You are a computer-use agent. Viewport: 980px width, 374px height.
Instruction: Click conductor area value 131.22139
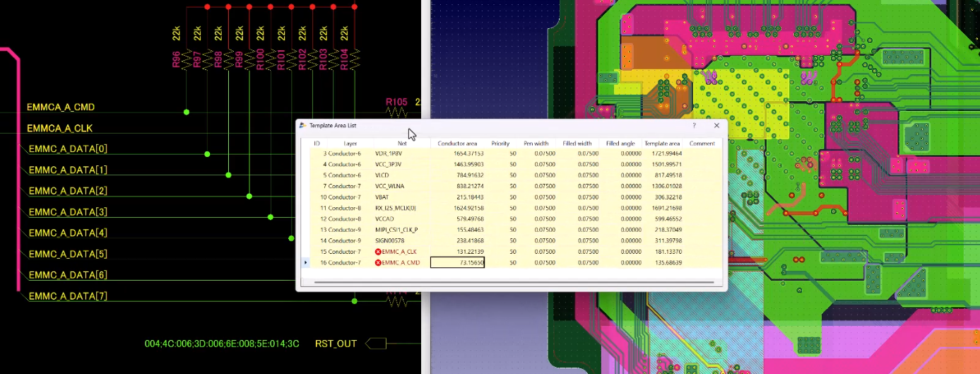(469, 252)
